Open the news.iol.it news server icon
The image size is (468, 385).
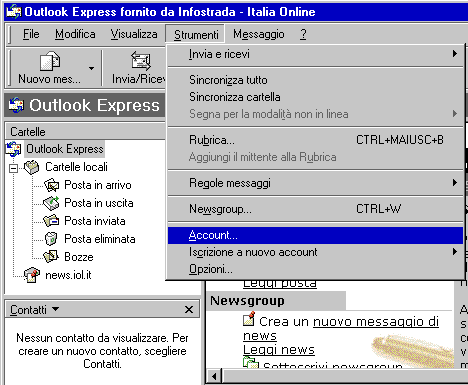(x=32, y=275)
